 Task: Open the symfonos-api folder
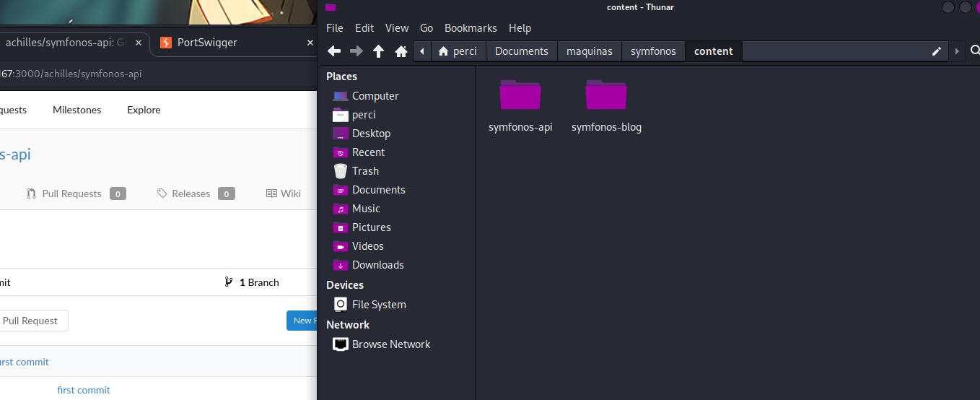[x=520, y=106]
